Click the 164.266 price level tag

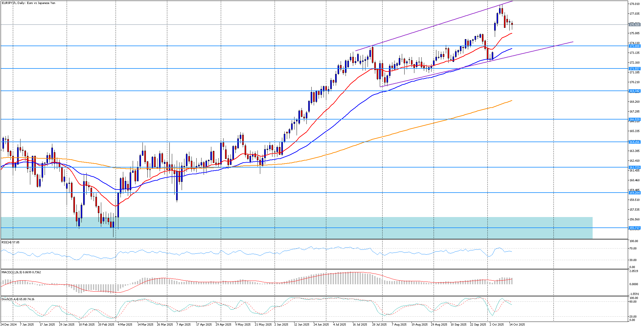(634, 142)
